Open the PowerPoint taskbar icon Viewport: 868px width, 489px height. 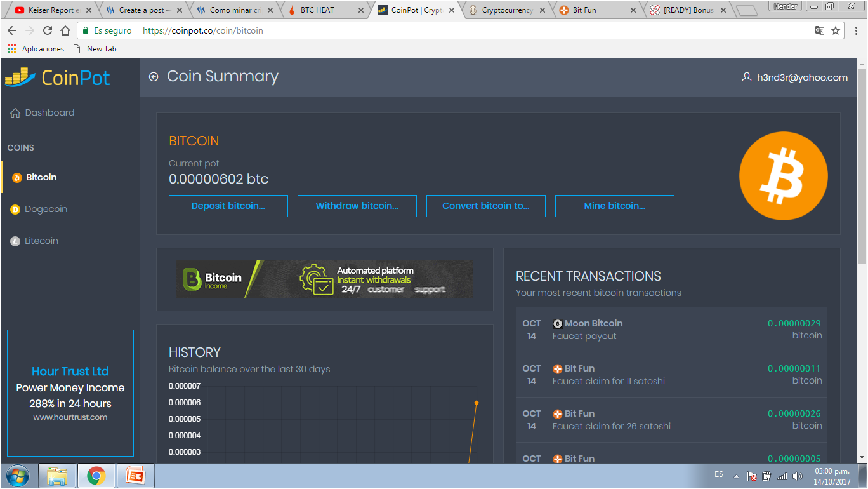click(x=136, y=476)
